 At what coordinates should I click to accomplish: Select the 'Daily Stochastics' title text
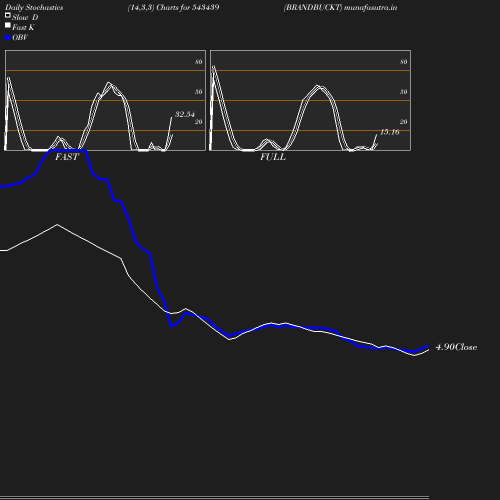click(x=34, y=8)
